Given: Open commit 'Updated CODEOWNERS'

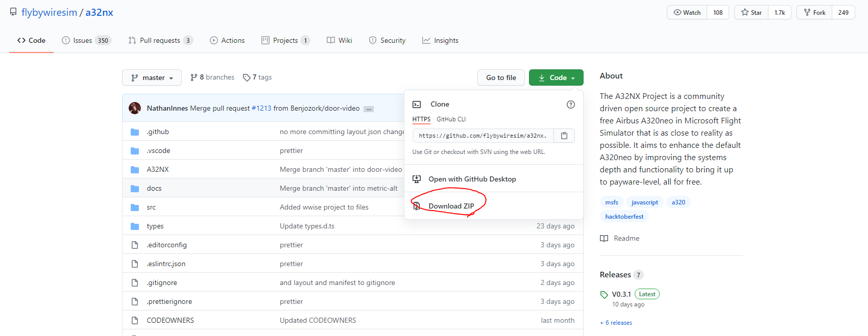Looking at the screenshot, I should [318, 320].
